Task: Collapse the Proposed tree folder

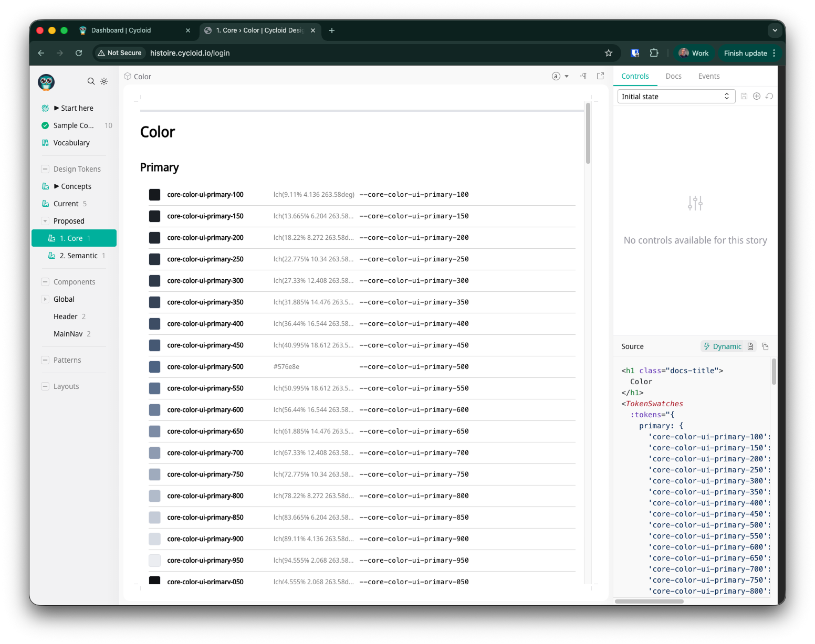Action: click(x=45, y=221)
